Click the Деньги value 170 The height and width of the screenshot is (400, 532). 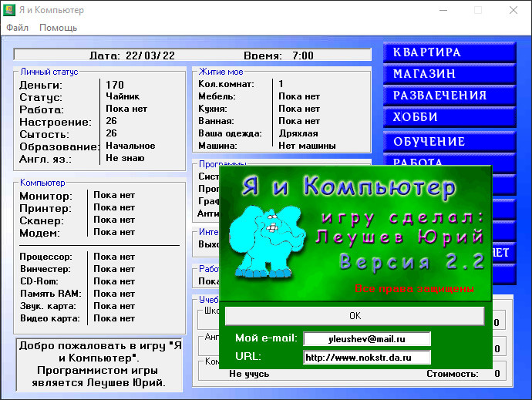[x=115, y=85]
